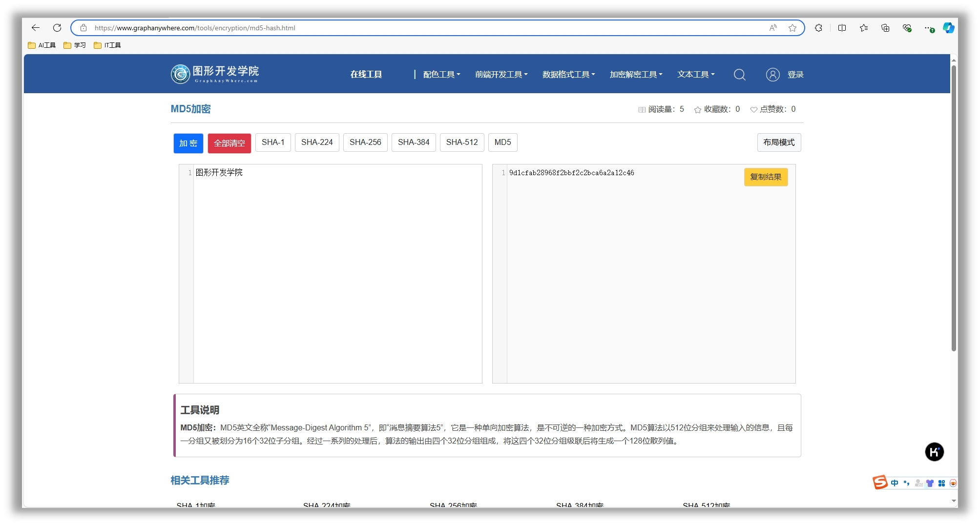
Task: Click the 阅读量: 5 counter text
Action: coord(666,109)
